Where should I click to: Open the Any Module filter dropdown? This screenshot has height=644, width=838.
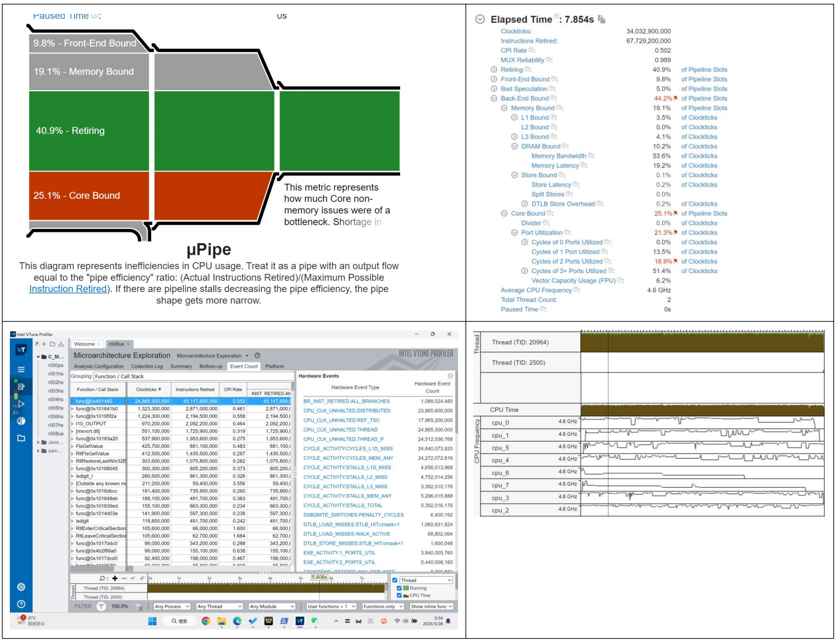point(272,606)
